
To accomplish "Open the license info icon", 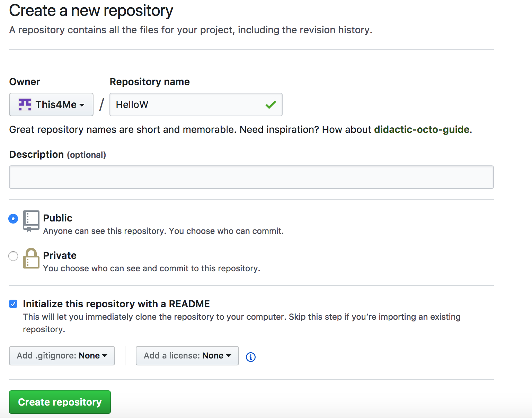I will 251,357.
